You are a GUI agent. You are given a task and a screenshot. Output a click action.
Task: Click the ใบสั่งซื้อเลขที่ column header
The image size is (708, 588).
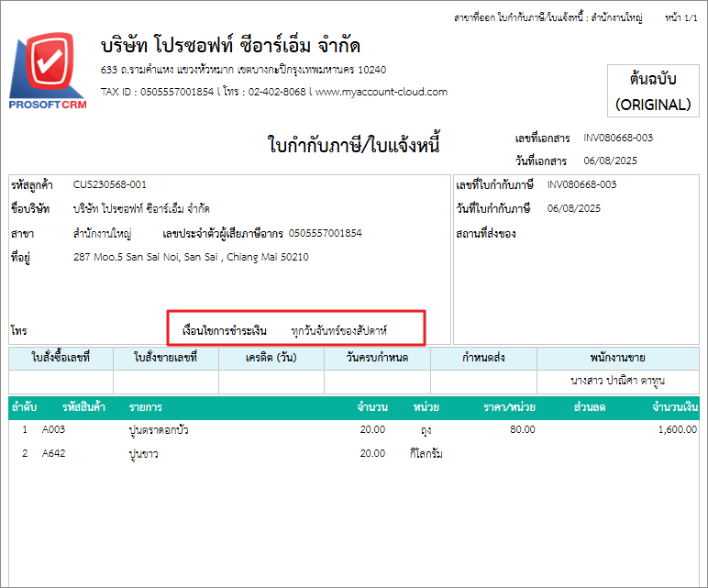61,358
